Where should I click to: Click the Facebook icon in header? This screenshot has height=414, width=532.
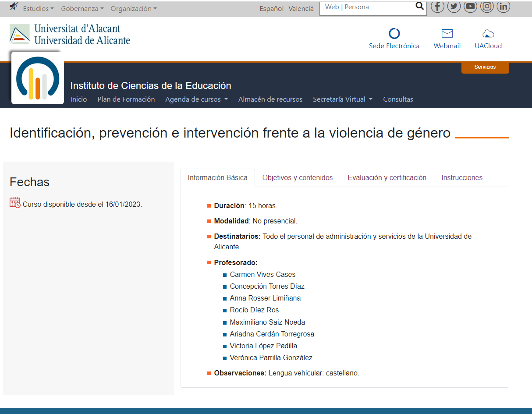pyautogui.click(x=437, y=7)
